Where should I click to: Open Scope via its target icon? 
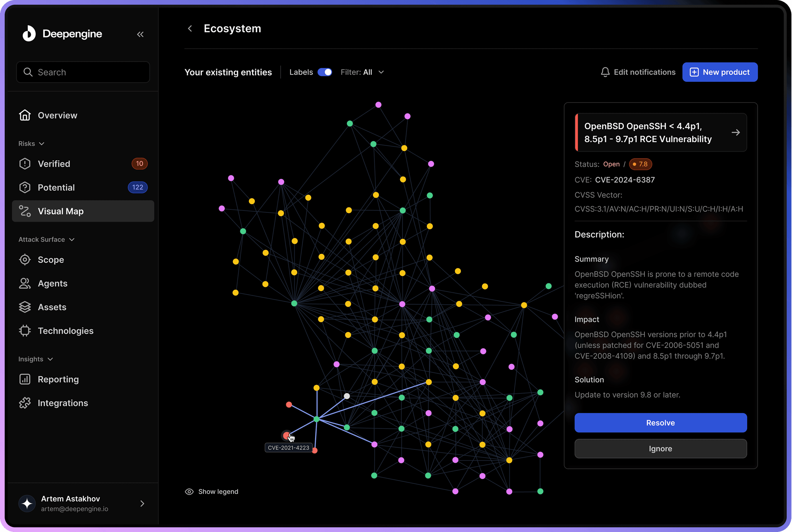pos(25,260)
